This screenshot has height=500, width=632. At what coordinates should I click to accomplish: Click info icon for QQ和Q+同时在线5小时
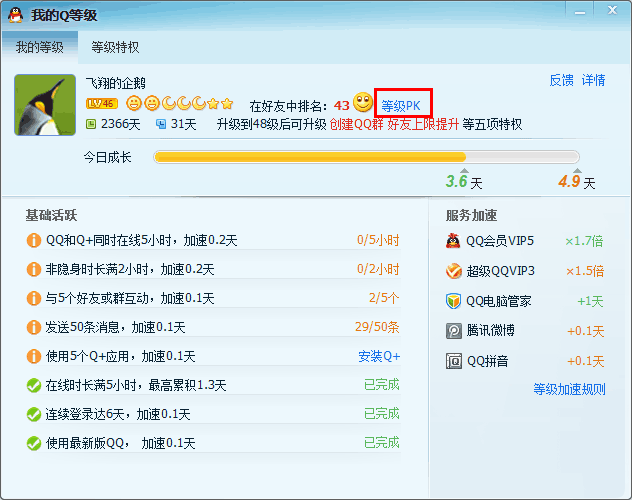coord(34,240)
